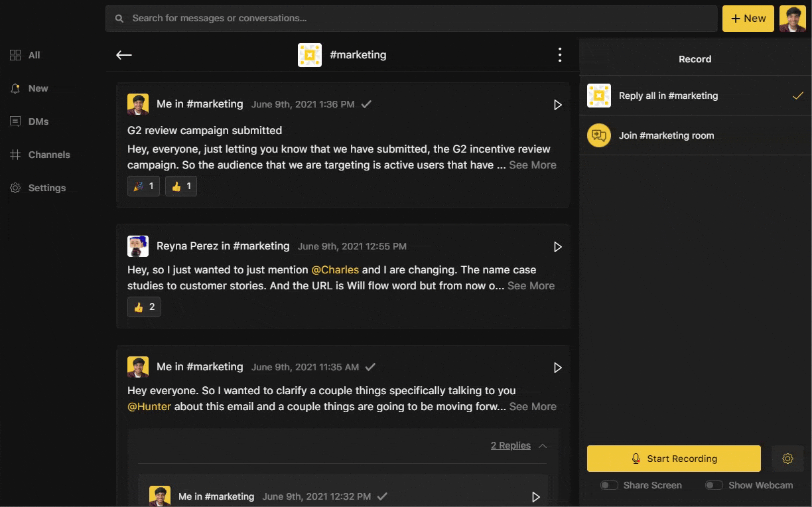
Task: Open the three-dot channel options menu
Action: (560, 55)
